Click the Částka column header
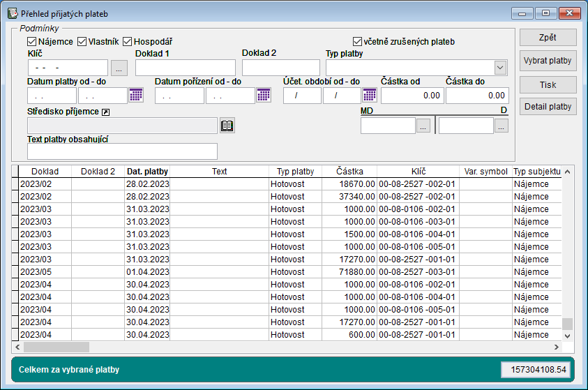This screenshot has width=588, height=390. click(349, 171)
